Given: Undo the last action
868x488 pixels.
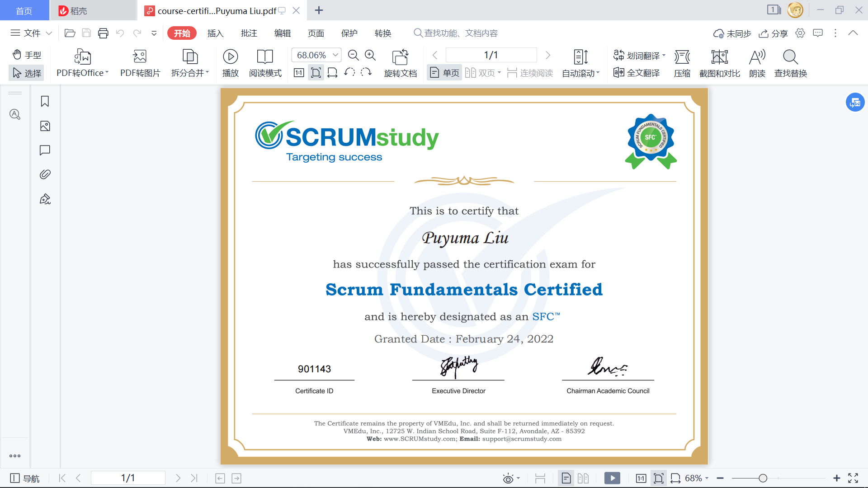Looking at the screenshot, I should point(120,33).
